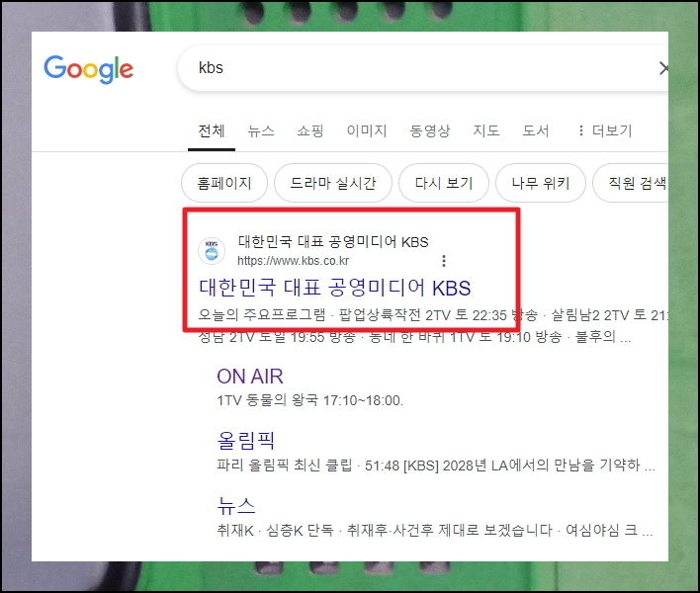Expand the 더보기 menu

click(x=605, y=131)
